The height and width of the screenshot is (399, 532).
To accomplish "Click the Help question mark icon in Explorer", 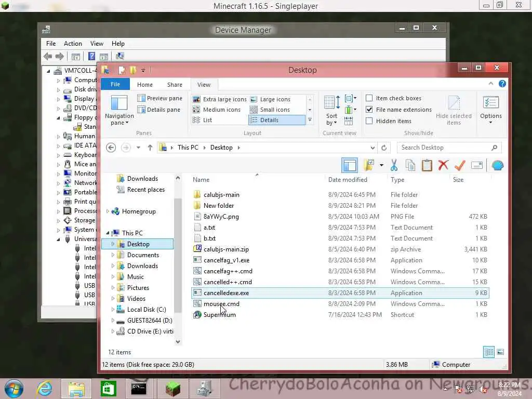I will 502,84.
